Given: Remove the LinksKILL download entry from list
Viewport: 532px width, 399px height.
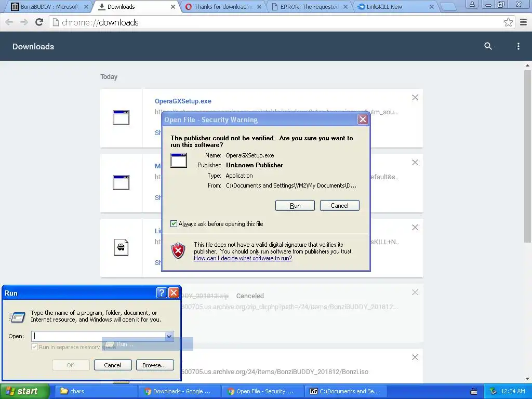Looking at the screenshot, I should tap(415, 228).
